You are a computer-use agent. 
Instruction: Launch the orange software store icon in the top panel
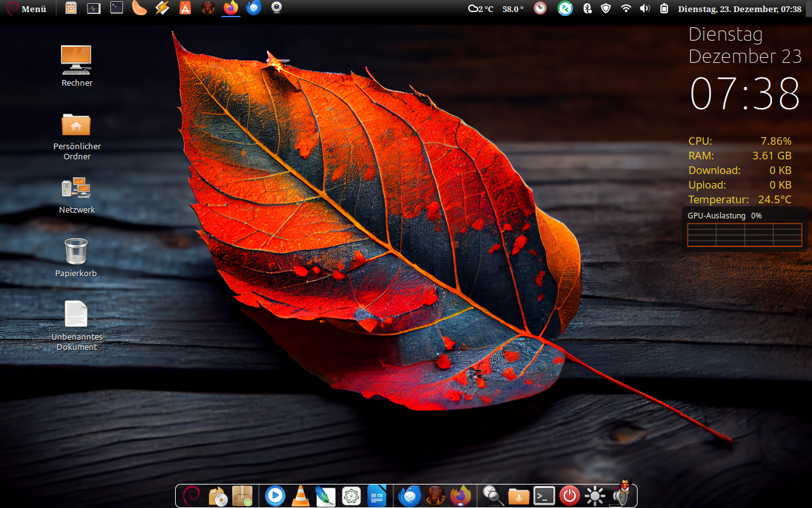(185, 8)
